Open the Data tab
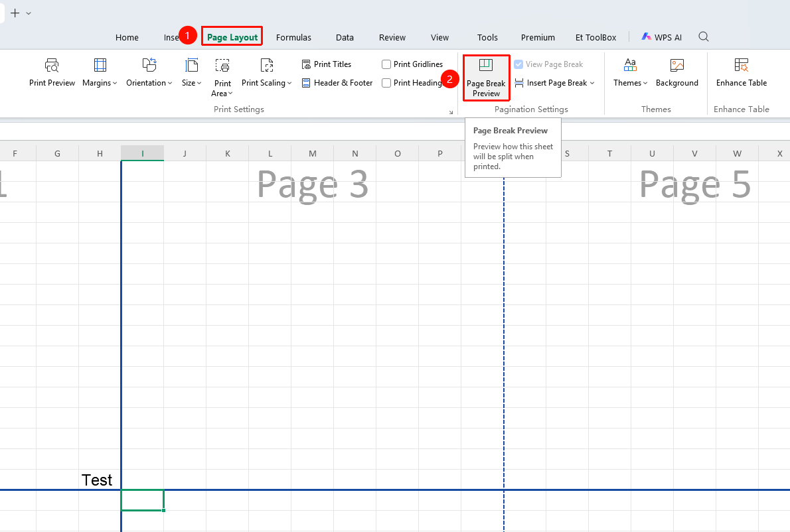Image resolution: width=790 pixels, height=532 pixels. click(x=345, y=37)
